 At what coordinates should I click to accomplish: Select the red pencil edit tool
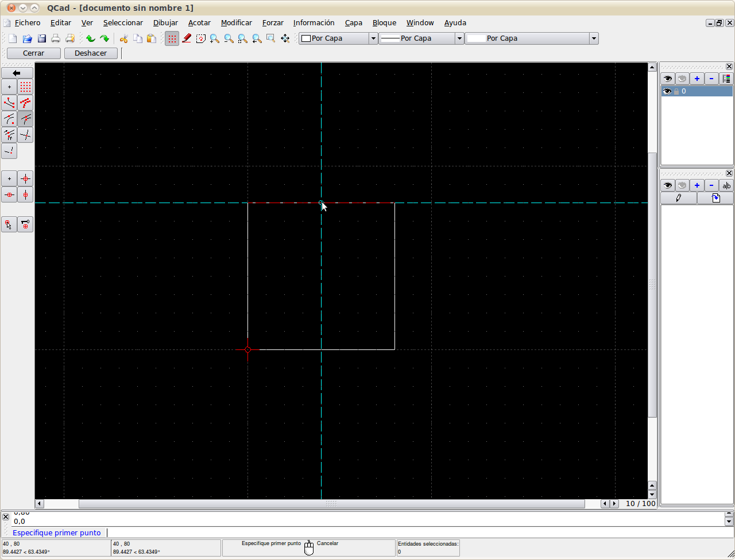[187, 38]
